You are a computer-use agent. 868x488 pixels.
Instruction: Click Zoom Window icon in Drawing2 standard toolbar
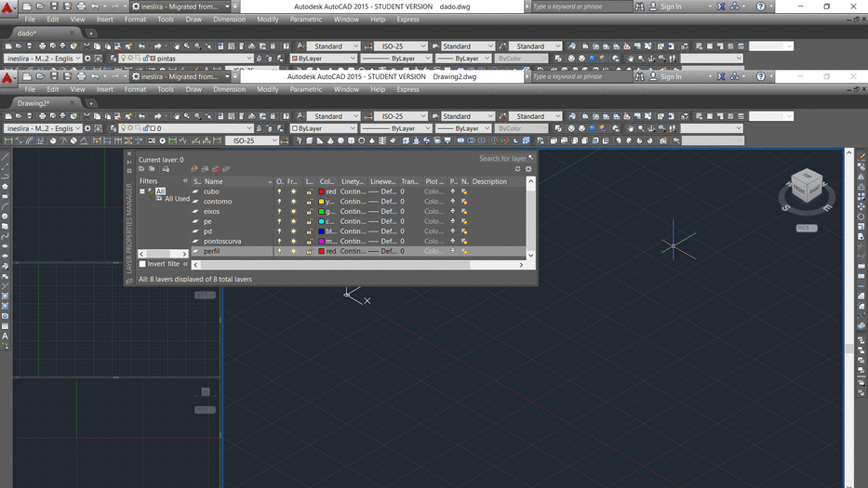click(x=197, y=116)
